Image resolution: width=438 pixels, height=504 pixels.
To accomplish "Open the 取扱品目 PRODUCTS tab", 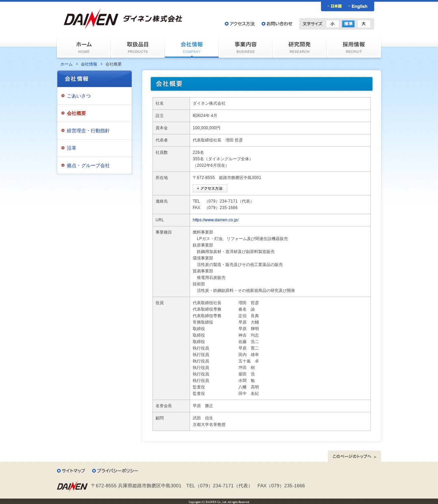I will 138,47.
